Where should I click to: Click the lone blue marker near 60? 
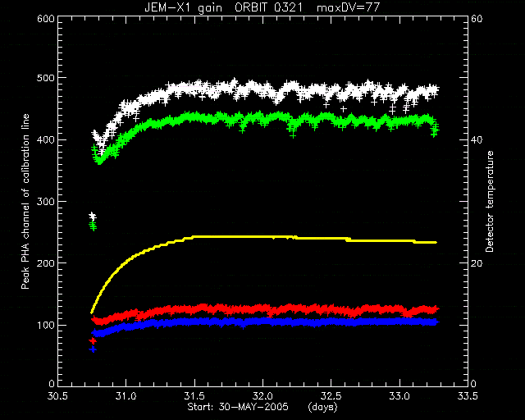click(x=93, y=349)
